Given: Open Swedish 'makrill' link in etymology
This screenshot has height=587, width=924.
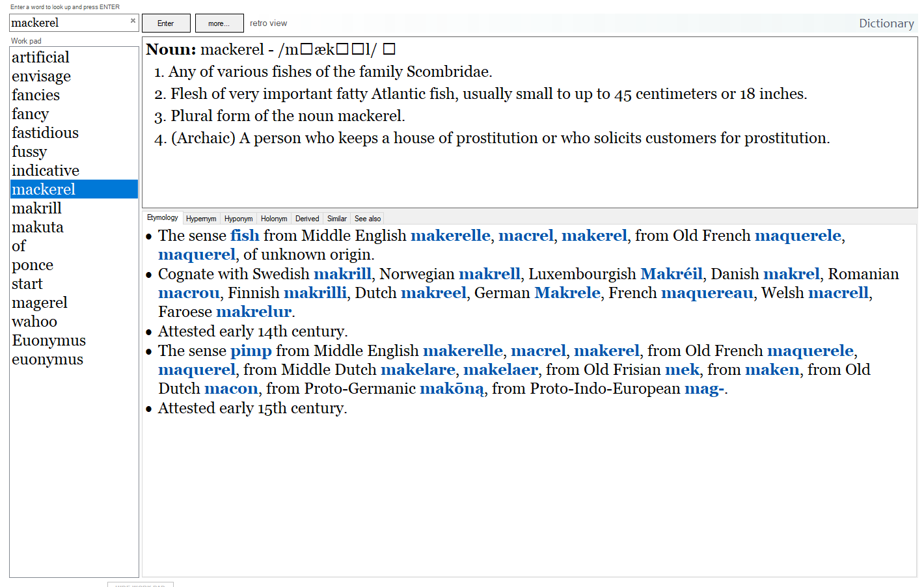Looking at the screenshot, I should [x=342, y=274].
